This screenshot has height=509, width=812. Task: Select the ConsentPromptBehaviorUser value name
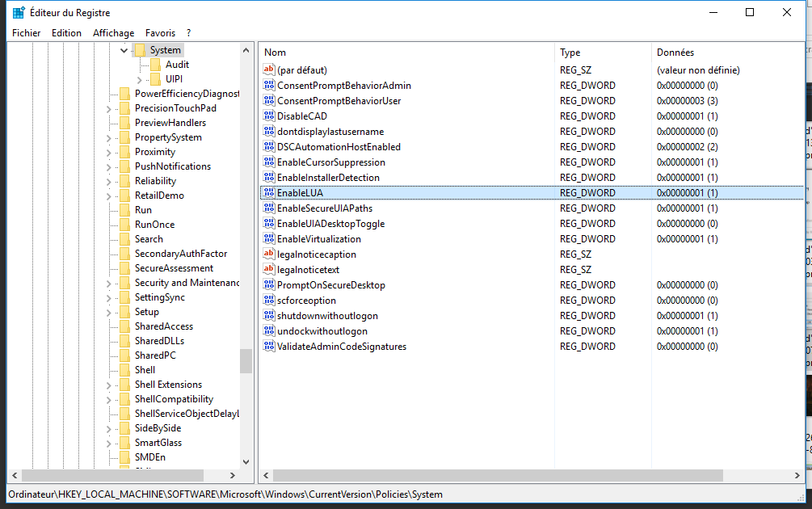pos(339,100)
